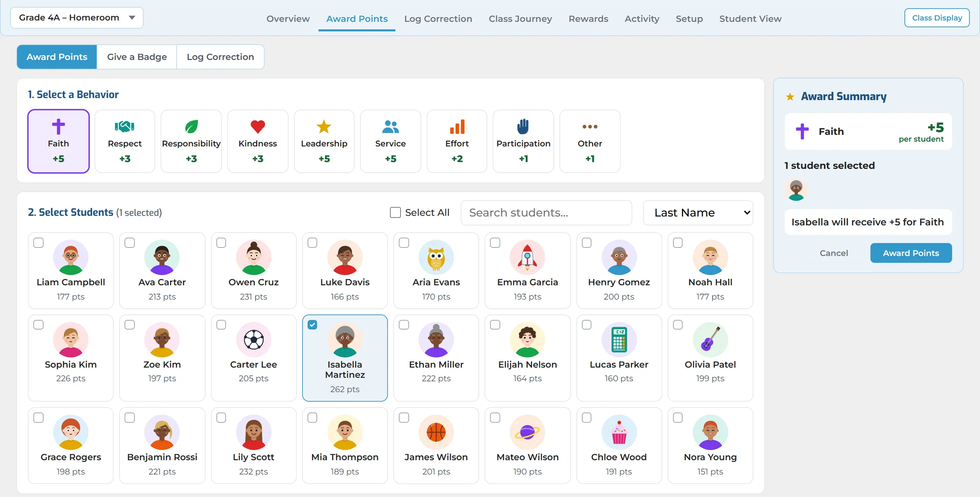980x497 pixels.
Task: Click Olivia Patel's guitar avatar
Action: 710,339
